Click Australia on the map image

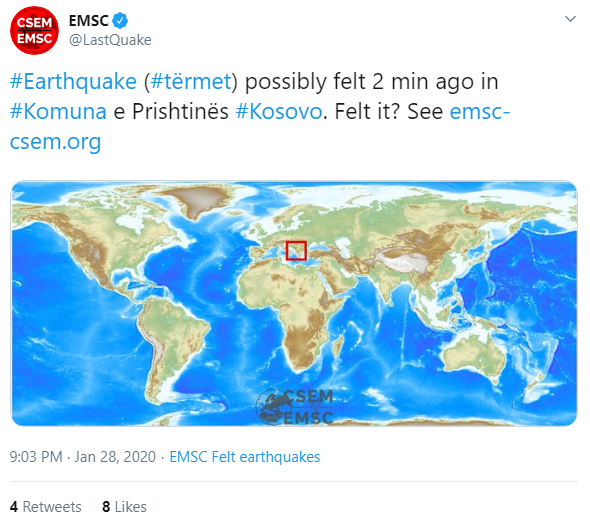476,355
